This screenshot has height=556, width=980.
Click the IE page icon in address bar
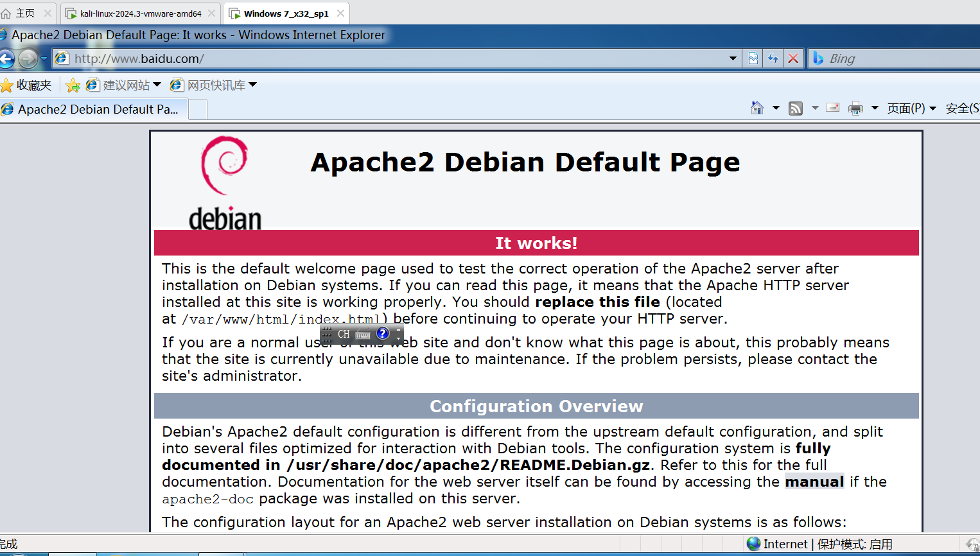tap(62, 58)
